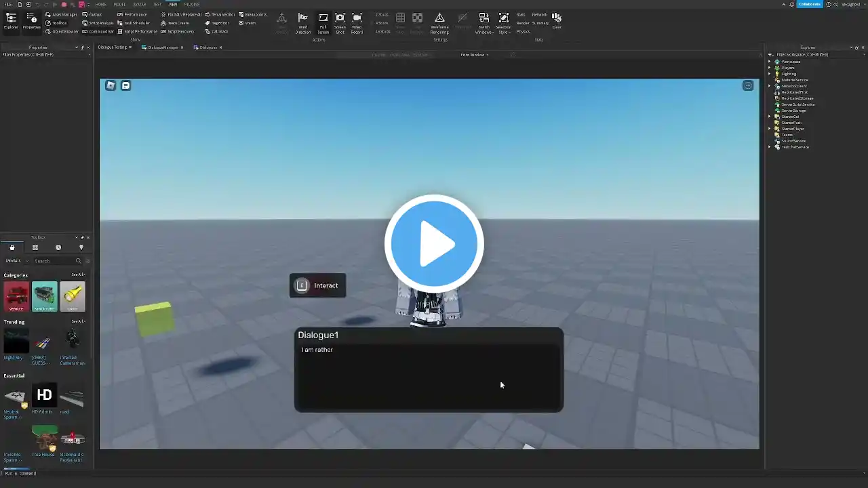Image resolution: width=868 pixels, height=488 pixels.
Task: Switch to the DialogueManager script tab
Action: point(163,47)
